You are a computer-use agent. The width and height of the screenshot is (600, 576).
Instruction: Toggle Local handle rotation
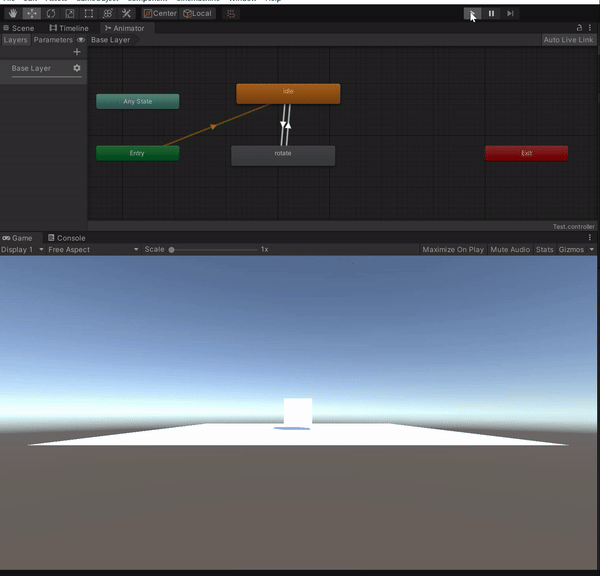point(197,14)
